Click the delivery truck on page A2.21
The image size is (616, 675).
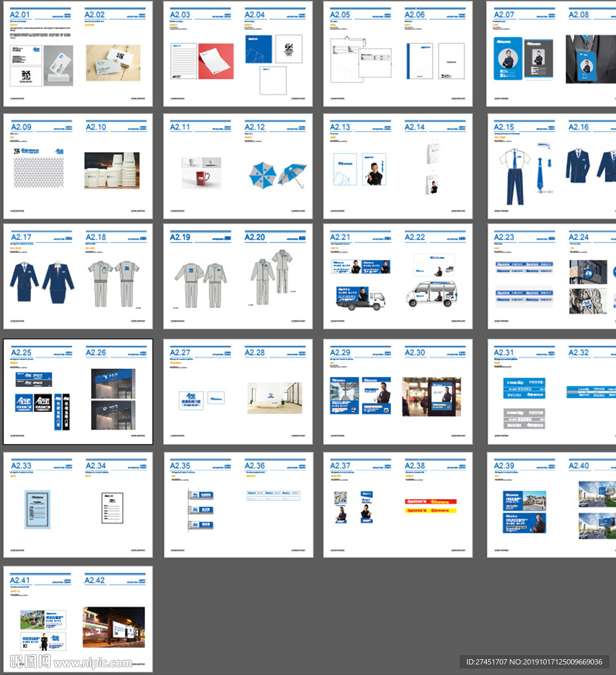(361, 298)
